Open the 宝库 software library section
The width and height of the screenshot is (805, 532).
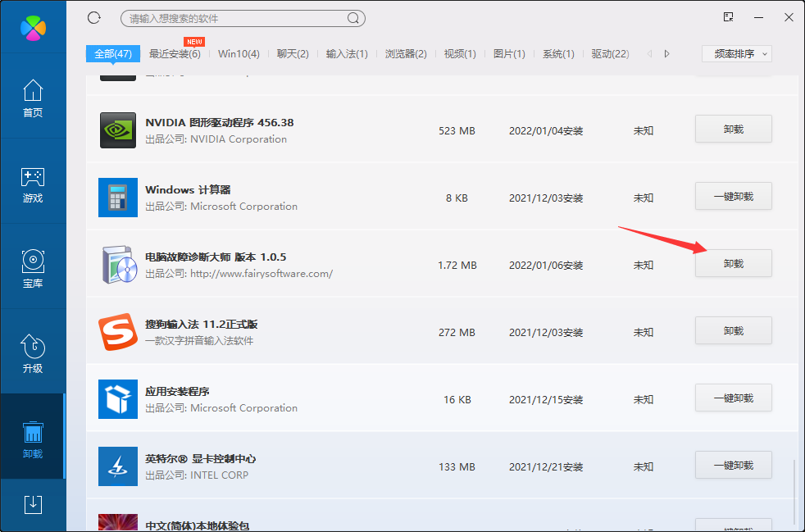coord(33,269)
